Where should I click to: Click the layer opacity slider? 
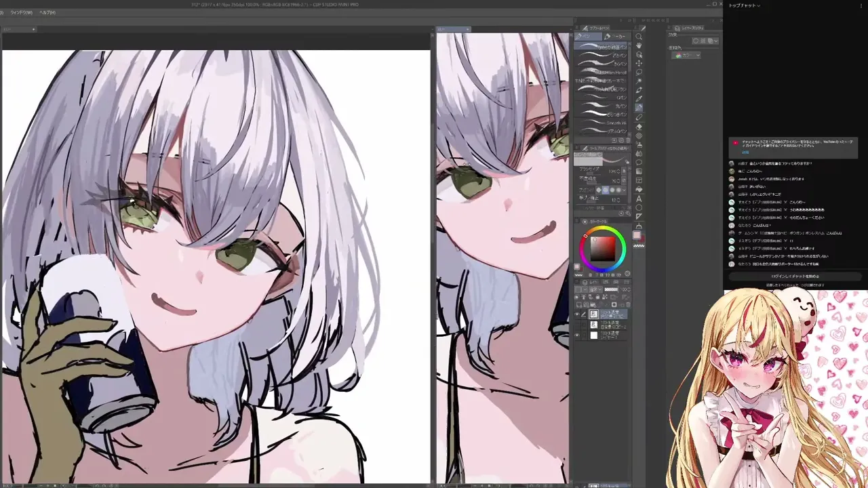611,289
